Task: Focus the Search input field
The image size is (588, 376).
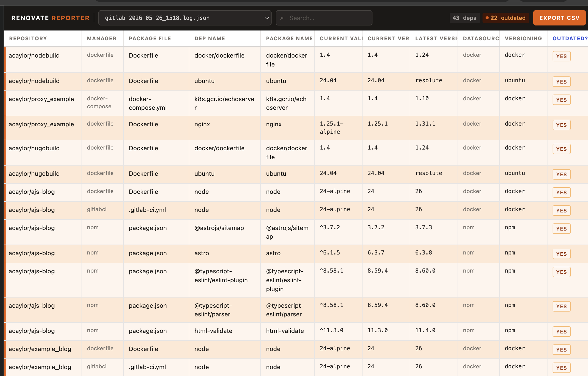Action: point(324,18)
